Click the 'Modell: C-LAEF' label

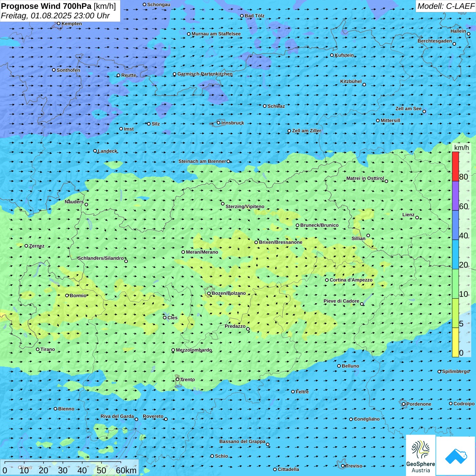click(445, 6)
